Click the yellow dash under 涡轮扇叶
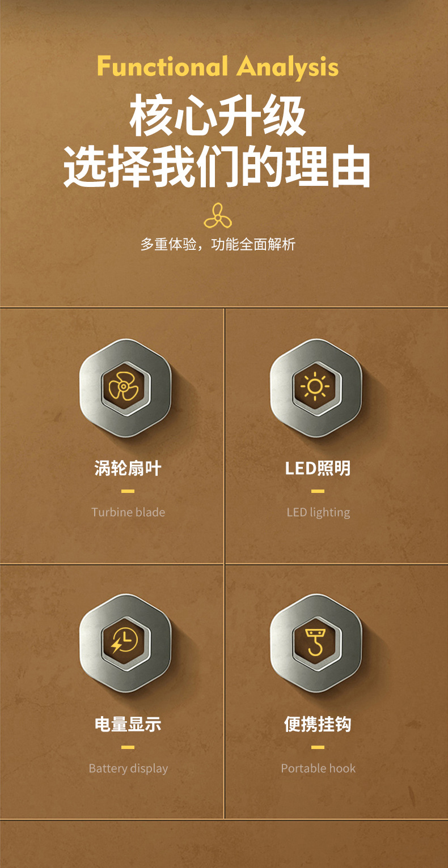Viewport: 448px width, 868px height. click(128, 491)
